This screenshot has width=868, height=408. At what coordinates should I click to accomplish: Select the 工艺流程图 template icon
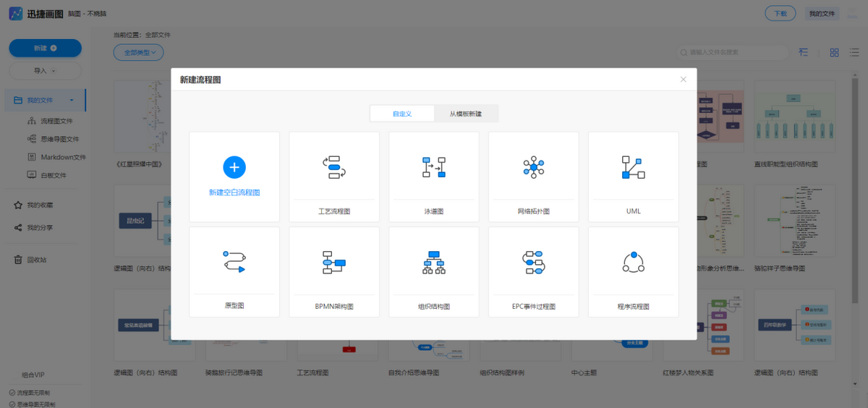tap(333, 167)
